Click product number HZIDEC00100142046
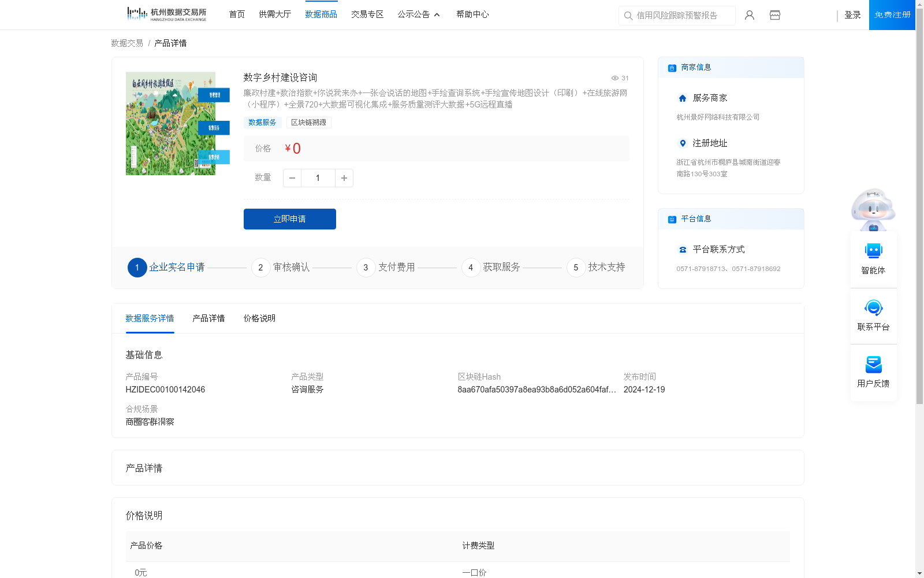 (165, 390)
